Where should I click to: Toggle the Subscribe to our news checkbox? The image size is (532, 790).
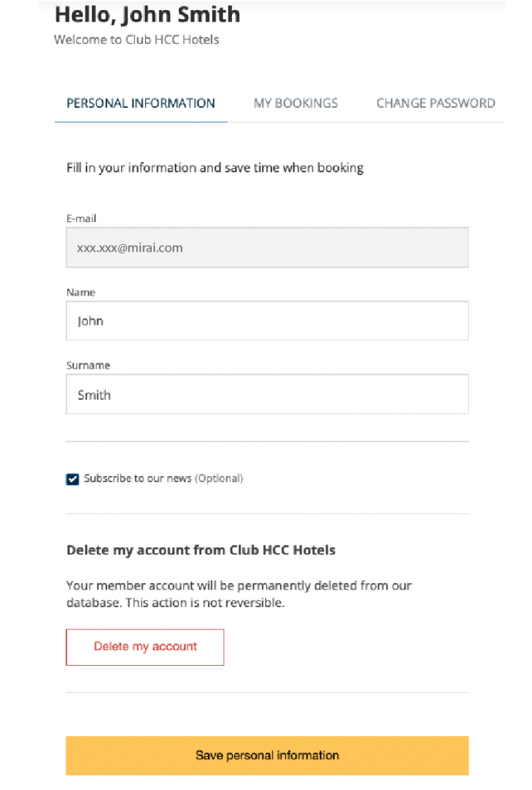[72, 479]
